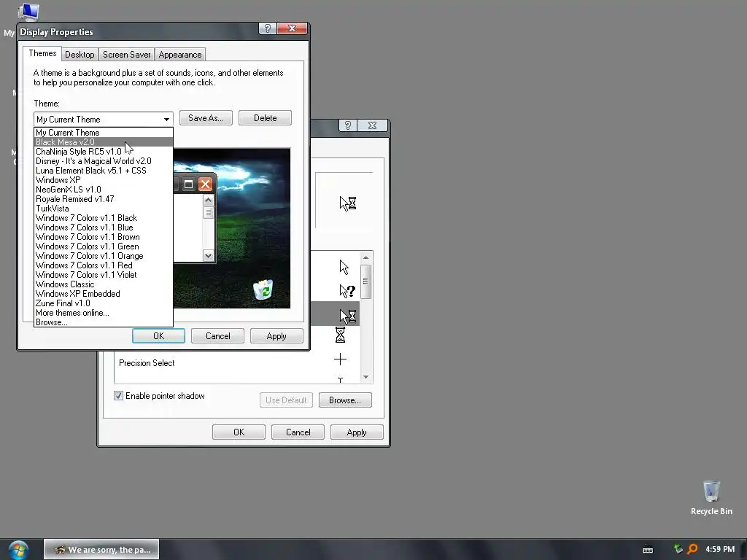Select ChaNinja Style RC5 v1.0 theme
This screenshot has height=560, width=747.
click(x=104, y=152)
